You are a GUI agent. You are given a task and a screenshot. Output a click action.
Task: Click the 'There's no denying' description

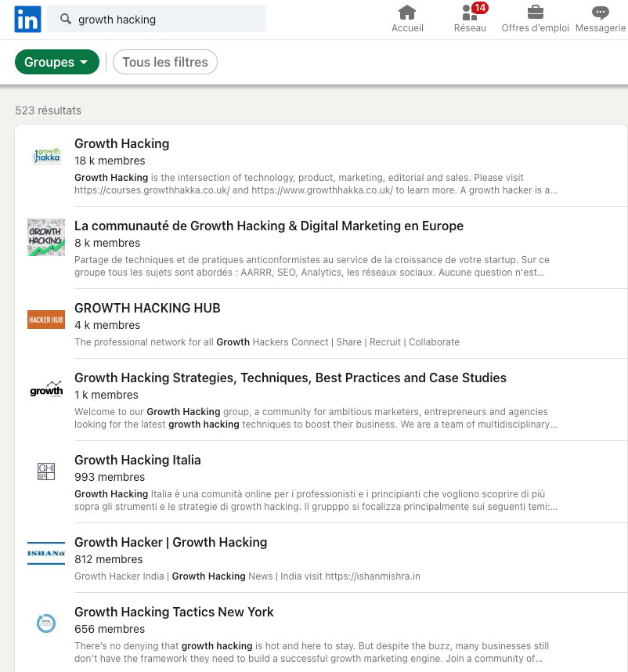312,652
